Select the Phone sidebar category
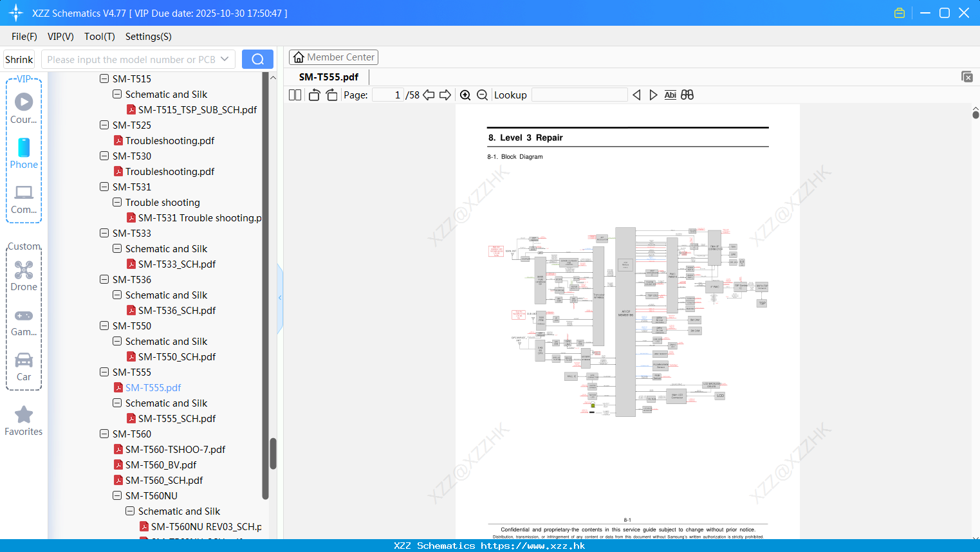Screen dimensions: 980x552 tap(24, 153)
